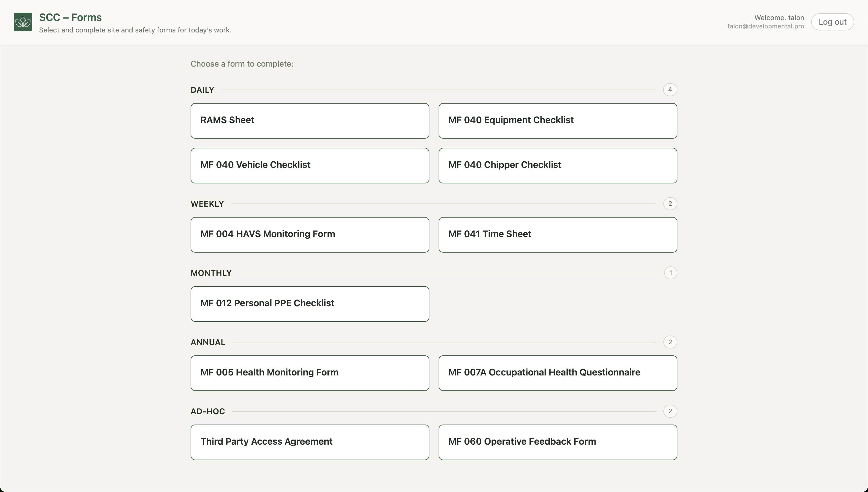Image resolution: width=868 pixels, height=492 pixels.
Task: Select MF 040 Equipment Checklist
Action: [x=557, y=121]
